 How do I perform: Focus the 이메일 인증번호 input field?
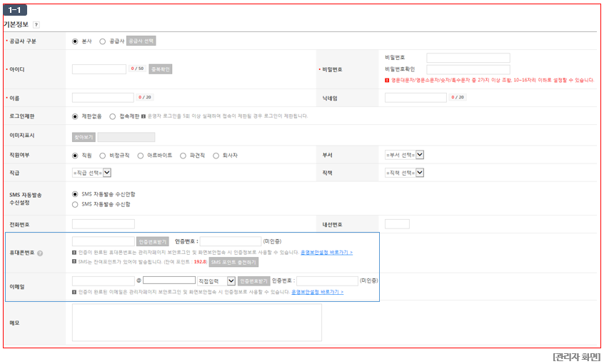327,281
